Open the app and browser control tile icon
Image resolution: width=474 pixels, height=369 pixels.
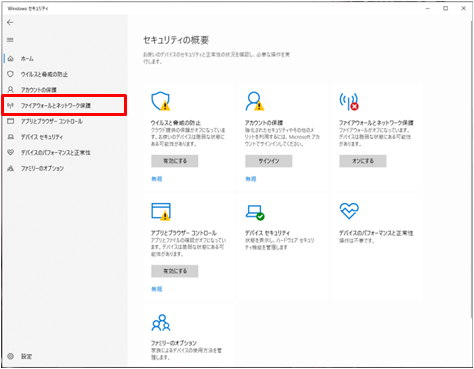pos(161,212)
